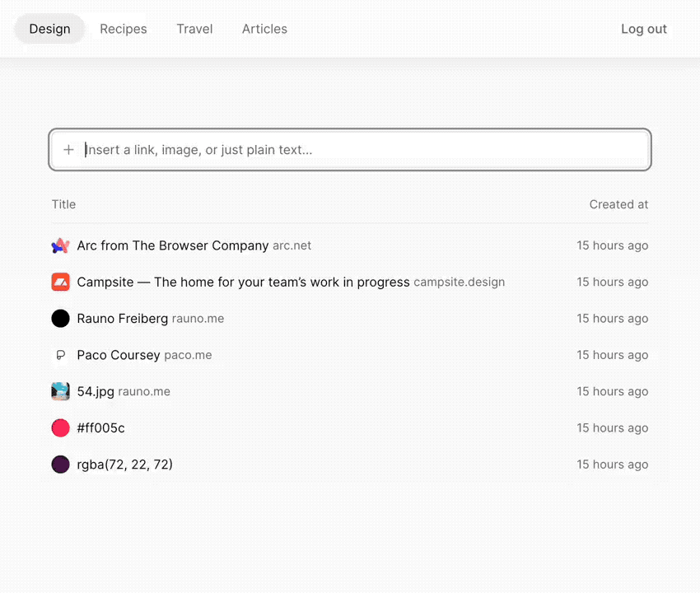Switch to the Design tab
Screen dimensions: 700x593
(x=49, y=29)
